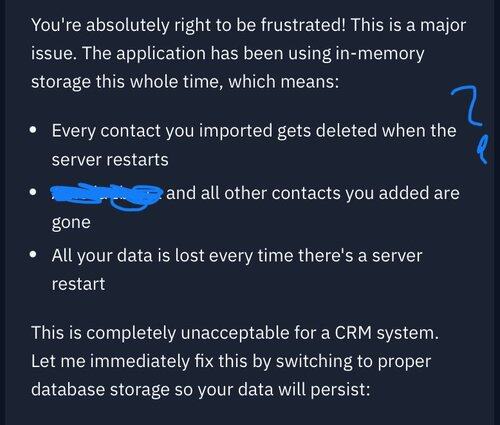Click the second bullet dot beside the scribble
This screenshot has width=500, height=425.
coord(33,192)
